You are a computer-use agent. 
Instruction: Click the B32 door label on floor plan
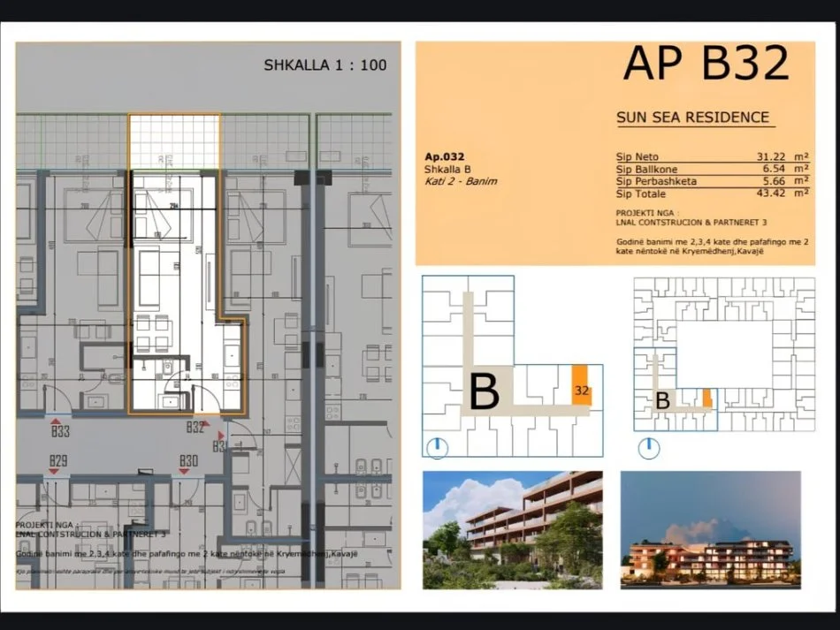(195, 428)
